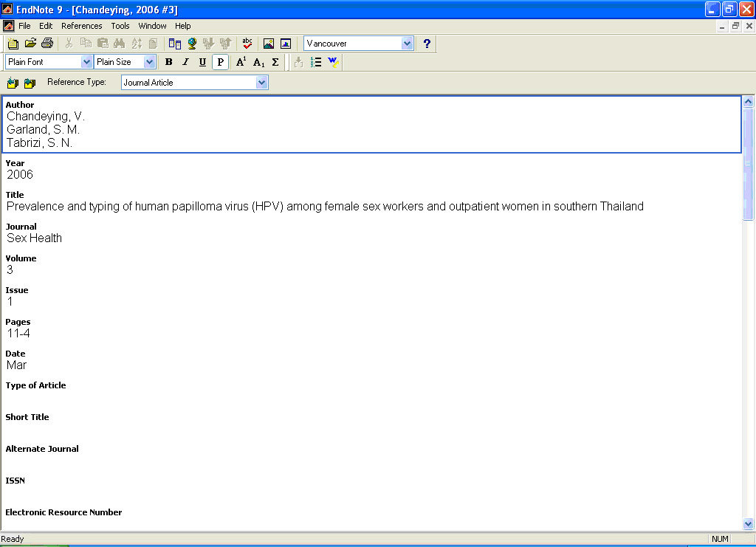Click the empty Type of Article field
This screenshot has height=547, width=756.
pyautogui.click(x=371, y=397)
